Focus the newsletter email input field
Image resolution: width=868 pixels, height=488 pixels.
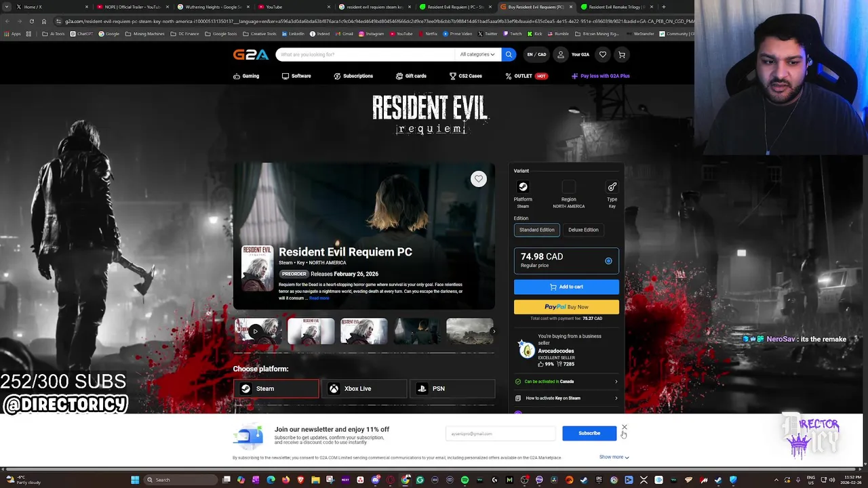pyautogui.click(x=500, y=433)
